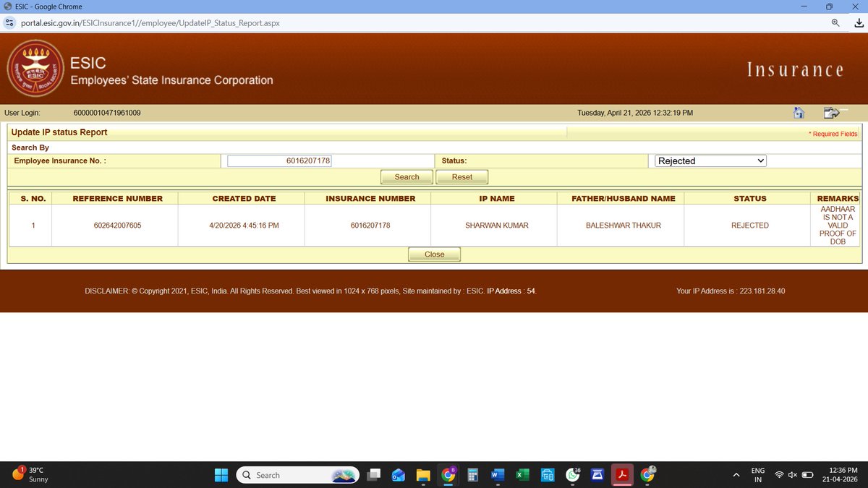Image resolution: width=868 pixels, height=488 pixels.
Task: View site information icon in address bar
Action: (9, 22)
